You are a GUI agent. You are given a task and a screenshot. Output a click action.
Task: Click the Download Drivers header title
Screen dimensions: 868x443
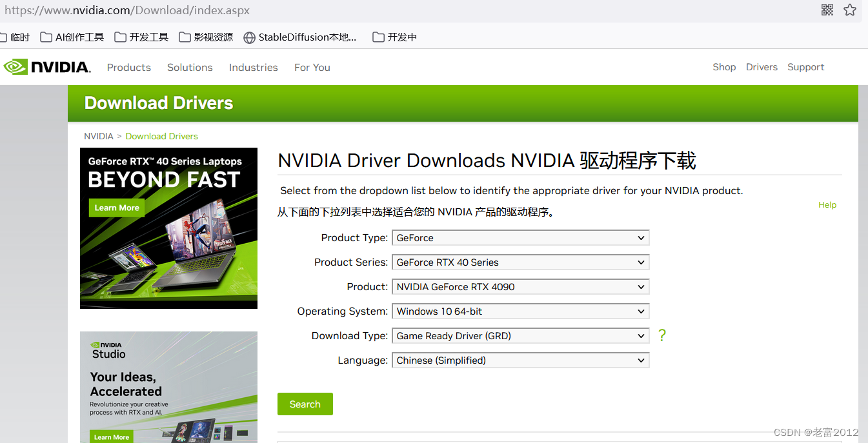pyautogui.click(x=159, y=103)
